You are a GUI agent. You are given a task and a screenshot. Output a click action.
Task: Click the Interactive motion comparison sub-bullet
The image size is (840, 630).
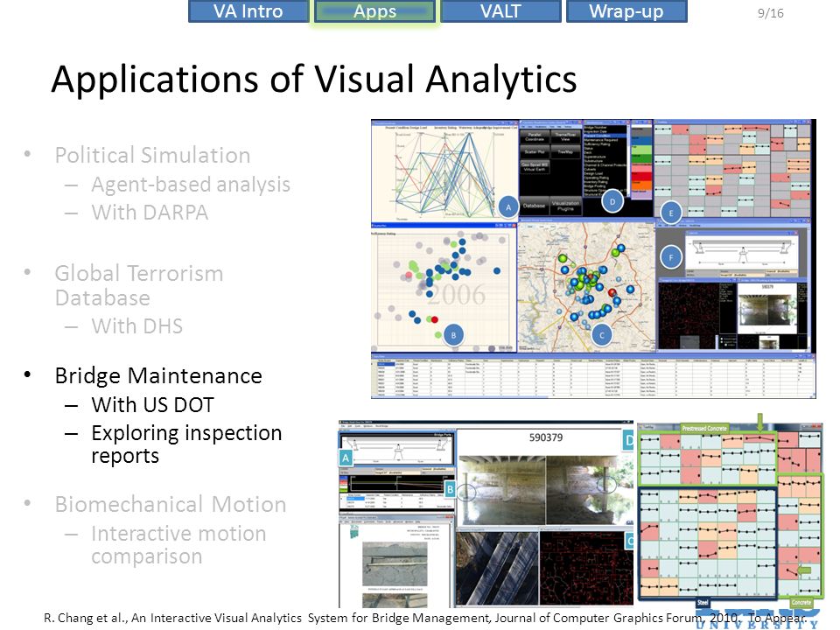click(178, 544)
